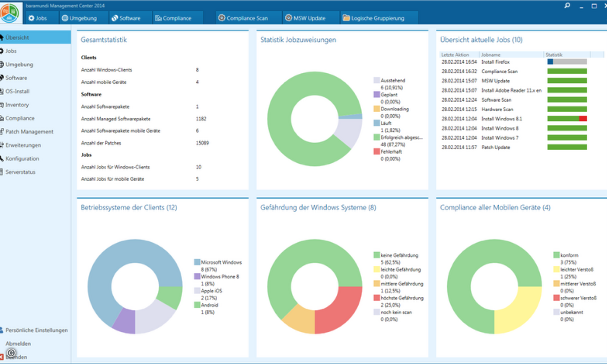Image resolution: width=607 pixels, height=364 pixels.
Task: Click the gear icon on Jobs tab
Action: pos(31,18)
